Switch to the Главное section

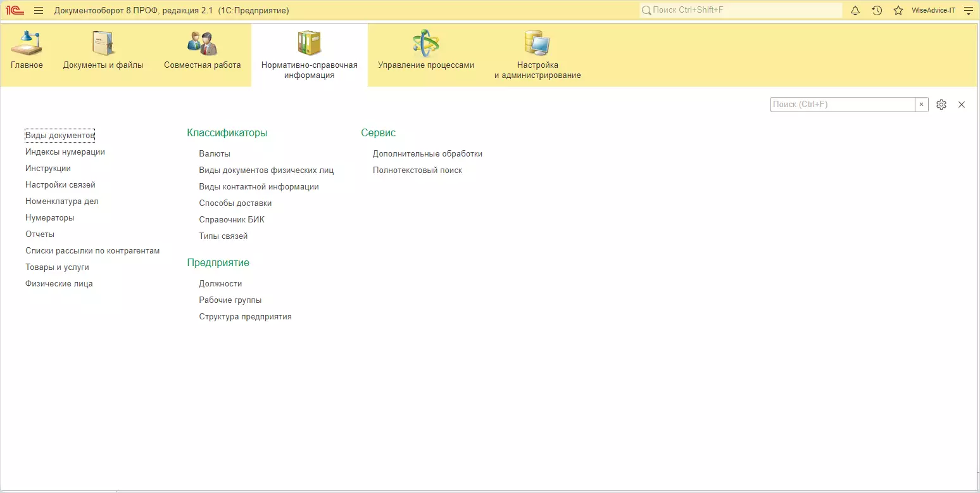[27, 55]
